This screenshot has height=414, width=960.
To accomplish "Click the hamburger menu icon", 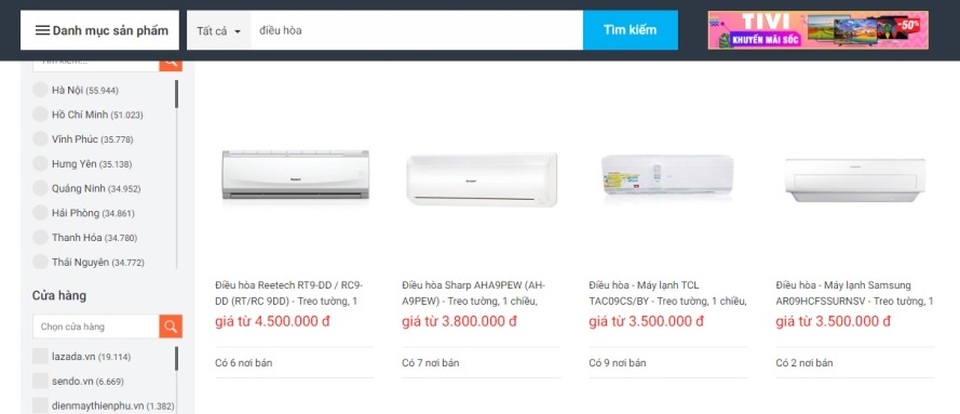I will coord(42,30).
